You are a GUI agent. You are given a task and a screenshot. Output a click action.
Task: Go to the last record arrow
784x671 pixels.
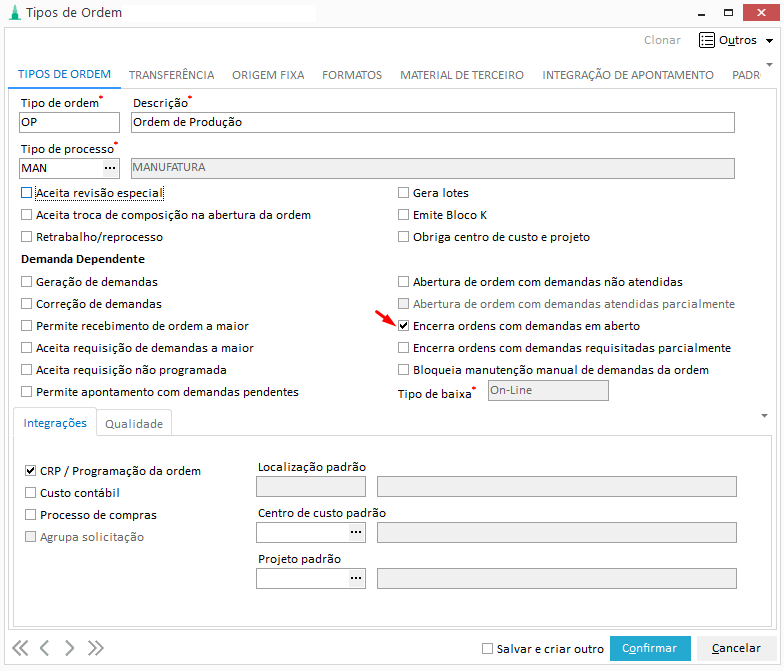click(96, 648)
